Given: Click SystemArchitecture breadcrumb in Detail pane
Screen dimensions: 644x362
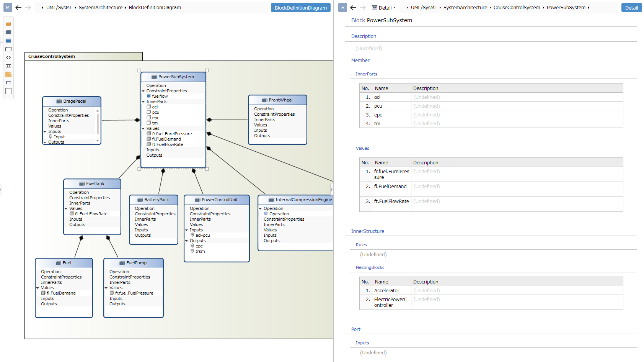Looking at the screenshot, I should coord(465,7).
